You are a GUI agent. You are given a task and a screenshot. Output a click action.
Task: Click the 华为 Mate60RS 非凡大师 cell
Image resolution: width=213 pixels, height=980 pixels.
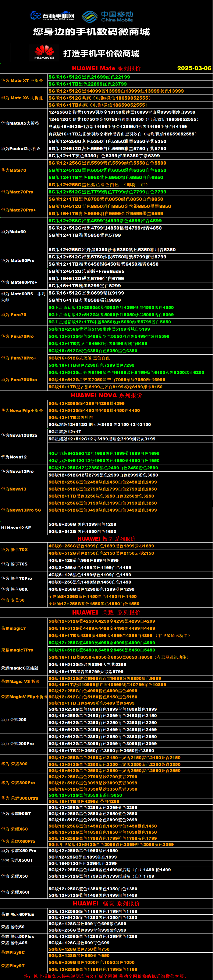coord(24,297)
